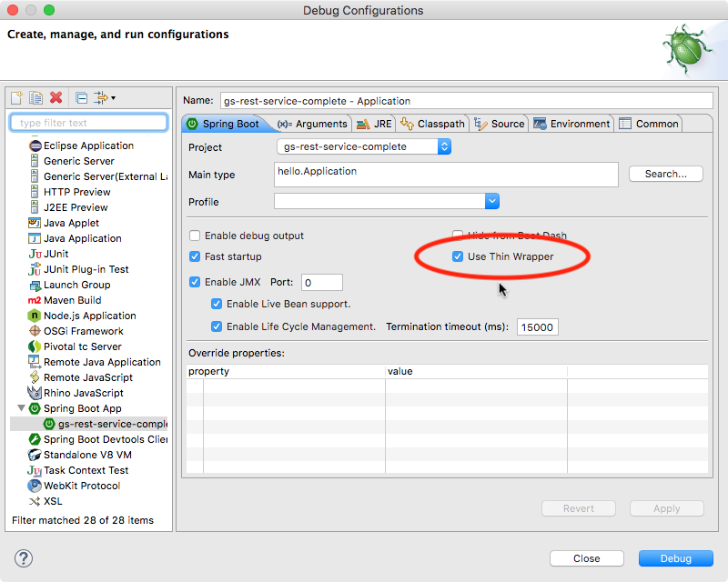
Task: Select the Generic Server(External Launch) tree item
Action: point(98,176)
